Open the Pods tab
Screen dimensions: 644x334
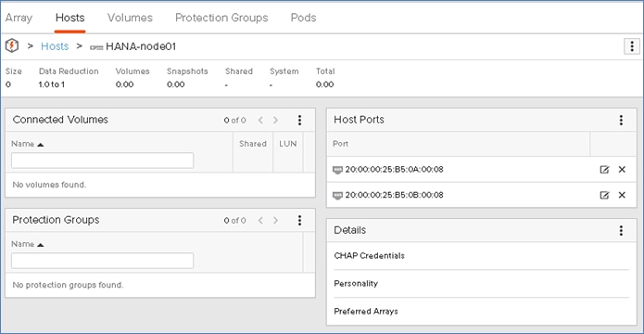pyautogui.click(x=303, y=18)
